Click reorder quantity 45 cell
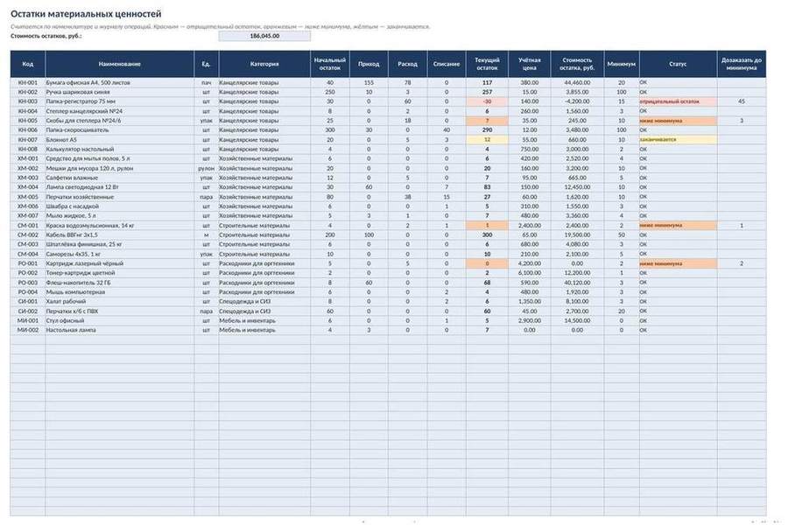Viewport: 788px width, 532px height. (x=742, y=101)
